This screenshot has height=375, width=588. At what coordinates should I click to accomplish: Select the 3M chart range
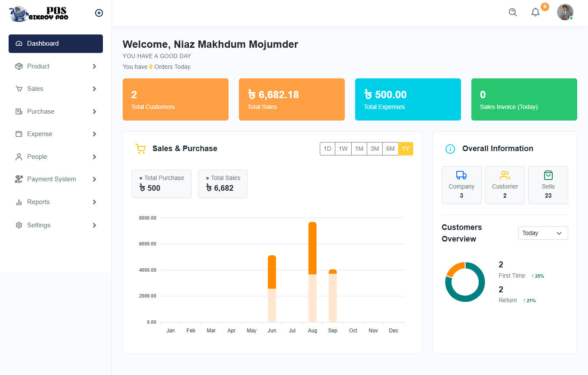pos(375,149)
